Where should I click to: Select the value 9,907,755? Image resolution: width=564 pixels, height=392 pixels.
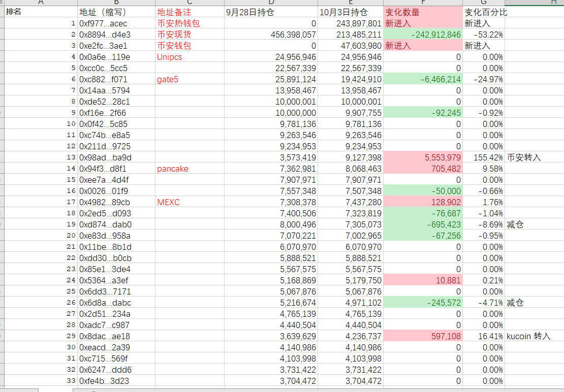351,112
